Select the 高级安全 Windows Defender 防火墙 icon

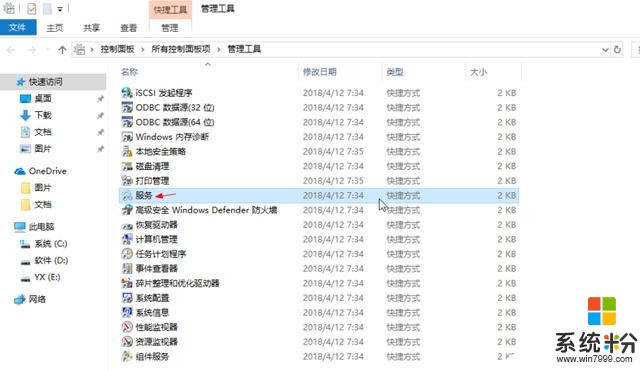click(127, 210)
